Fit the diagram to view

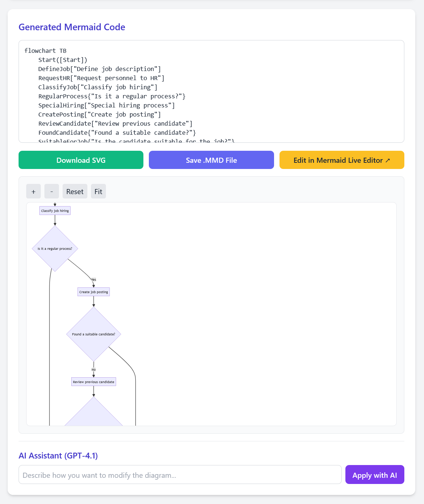click(98, 192)
